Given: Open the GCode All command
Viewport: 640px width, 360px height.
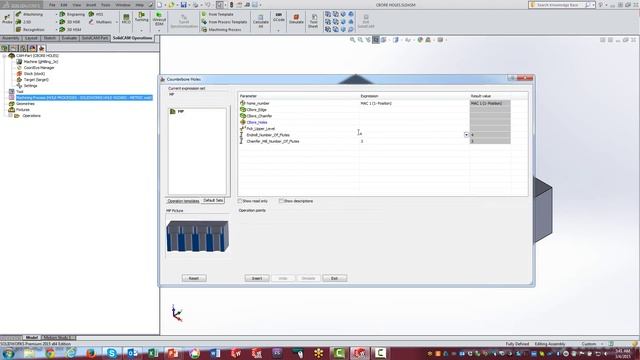Looking at the screenshot, I should (278, 17).
